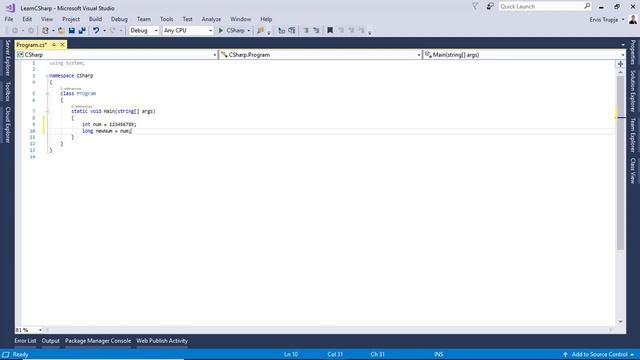Click the Save All toolbar icon

82,31
